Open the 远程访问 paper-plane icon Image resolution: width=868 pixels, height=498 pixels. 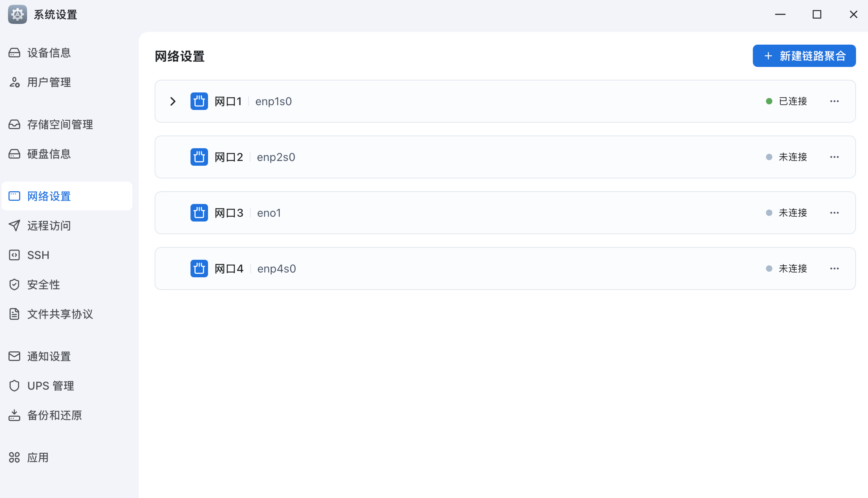[x=14, y=225]
